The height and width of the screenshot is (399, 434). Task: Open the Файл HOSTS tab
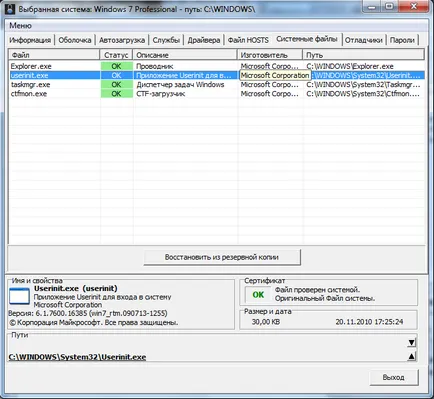248,40
